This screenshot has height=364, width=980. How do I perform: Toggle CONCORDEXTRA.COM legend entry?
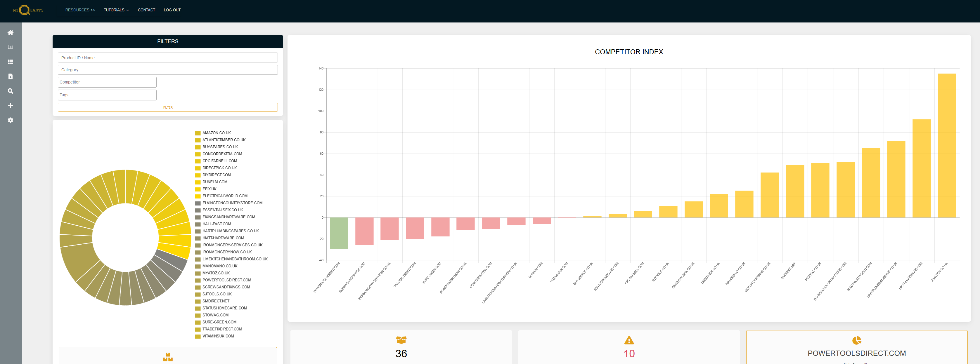click(x=218, y=154)
